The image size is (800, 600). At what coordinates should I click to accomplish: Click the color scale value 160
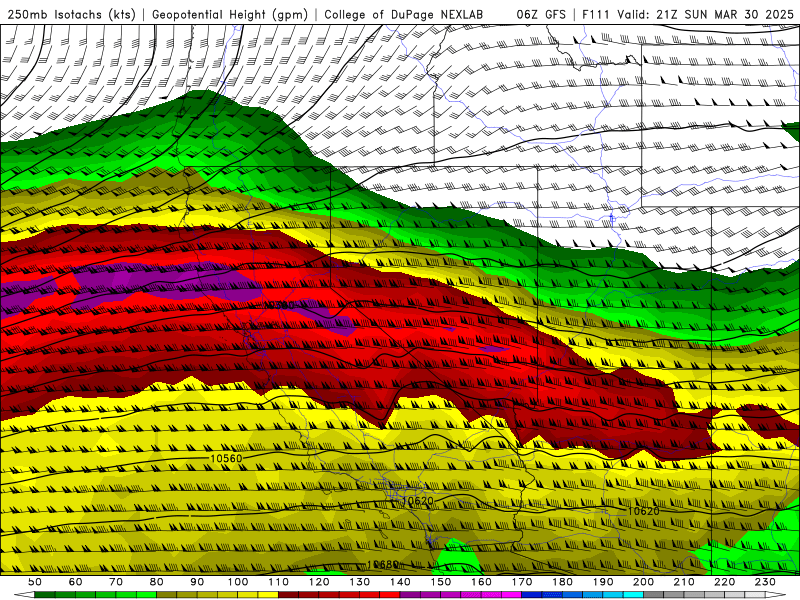pos(481,582)
